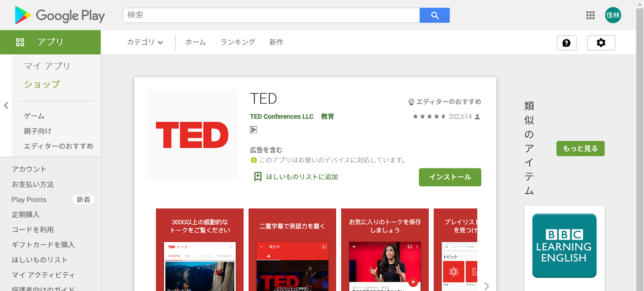The image size is (644, 291).
Task: Open お支払い方法 link
Action: (33, 184)
